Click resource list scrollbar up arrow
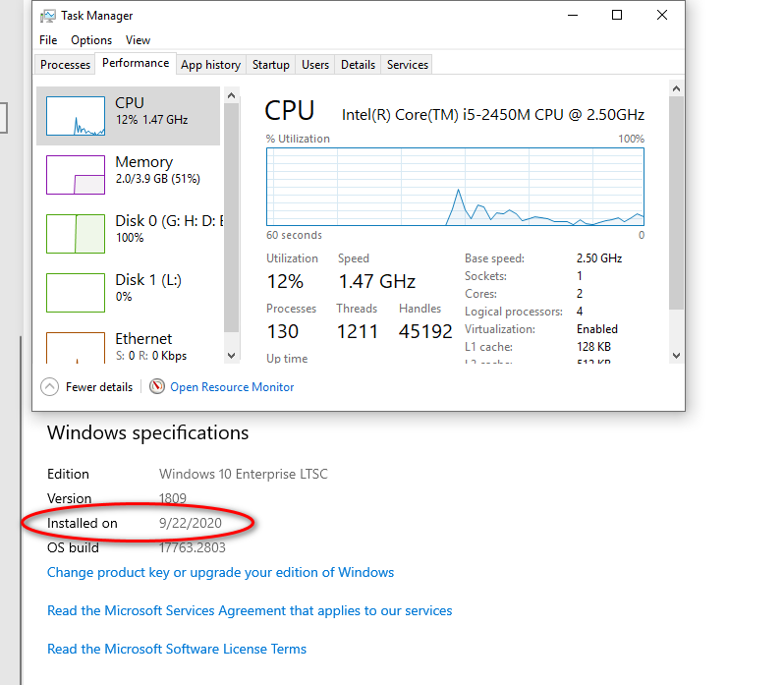The height and width of the screenshot is (685, 784). (x=231, y=95)
